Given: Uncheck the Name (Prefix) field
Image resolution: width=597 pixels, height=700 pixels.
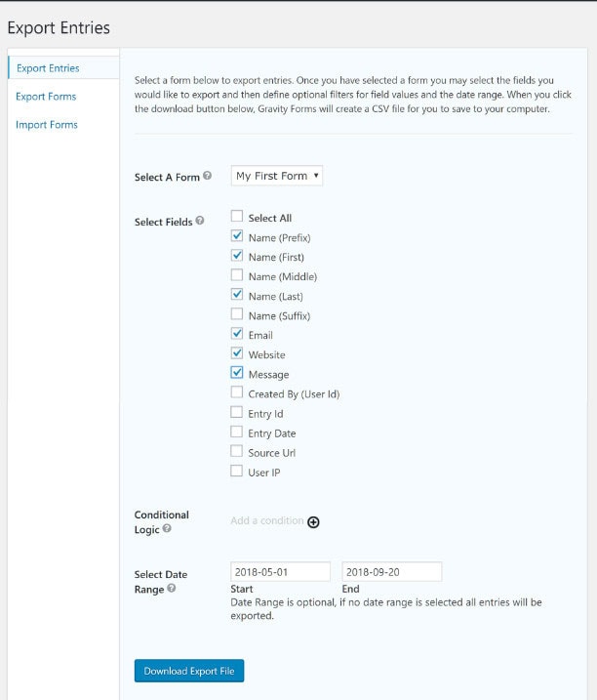Looking at the screenshot, I should pyautogui.click(x=237, y=236).
